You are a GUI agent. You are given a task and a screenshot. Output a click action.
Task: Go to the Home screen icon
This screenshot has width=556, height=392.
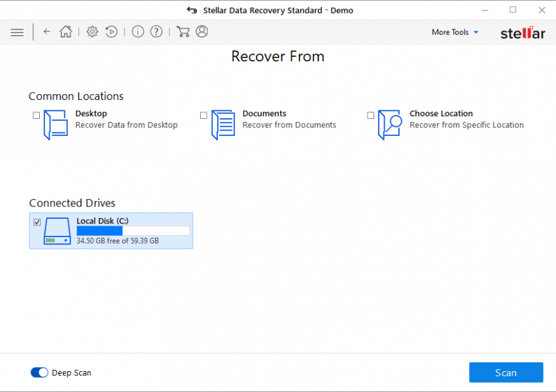(x=65, y=31)
